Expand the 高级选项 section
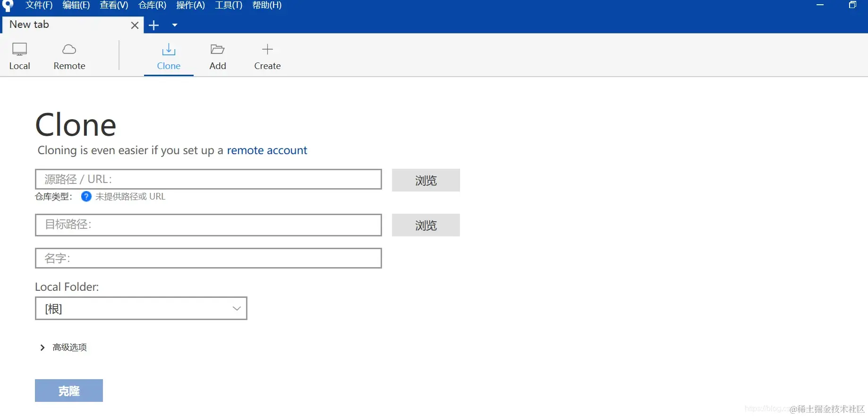Image resolution: width=868 pixels, height=417 pixels. (x=63, y=347)
